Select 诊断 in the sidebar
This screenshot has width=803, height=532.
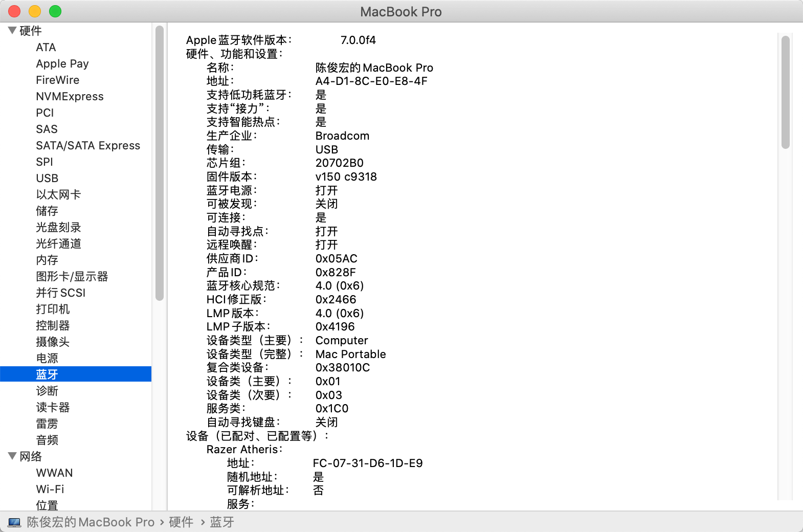(x=47, y=391)
